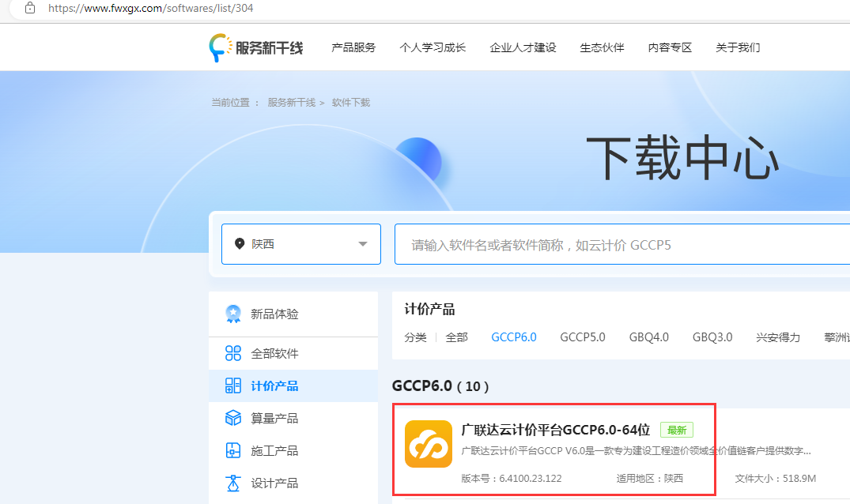
Task: Click the software name search field
Action: click(621, 244)
